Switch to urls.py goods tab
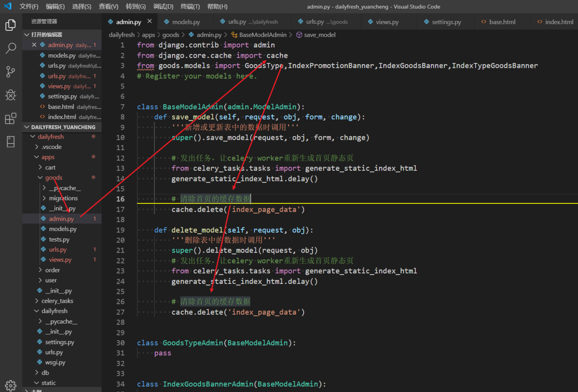 tap(326, 22)
